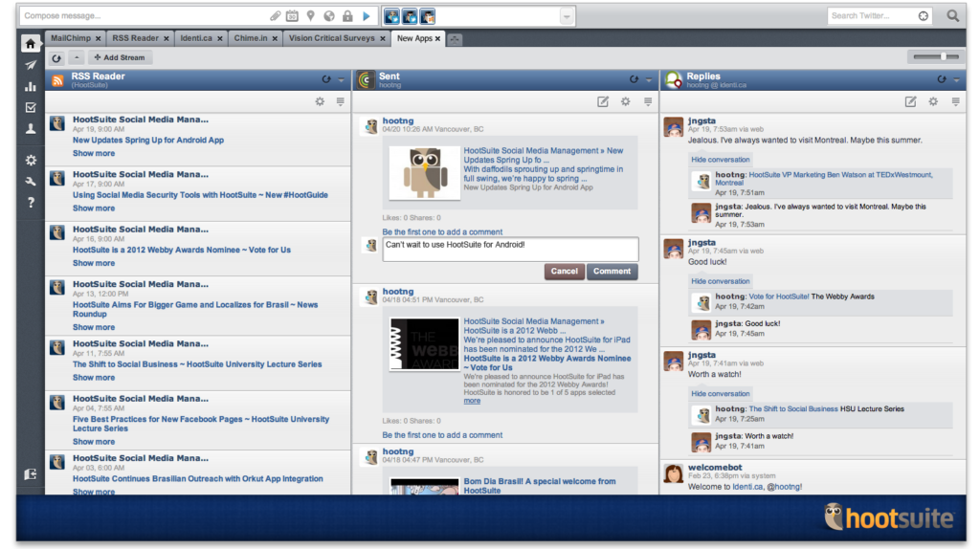Viewport: 980px width, 549px height.
Task: Click compose pencil icon in Replies stream
Action: 911,101
